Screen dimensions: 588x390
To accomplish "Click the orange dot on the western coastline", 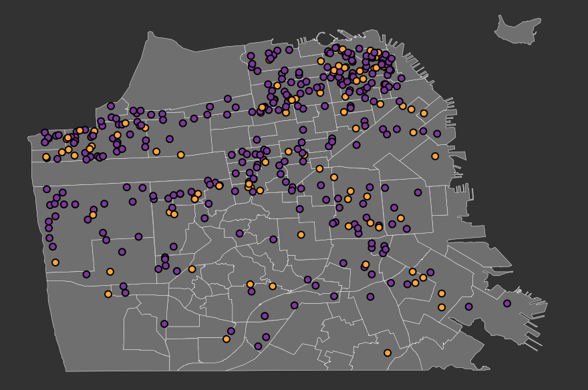I will 55,262.
